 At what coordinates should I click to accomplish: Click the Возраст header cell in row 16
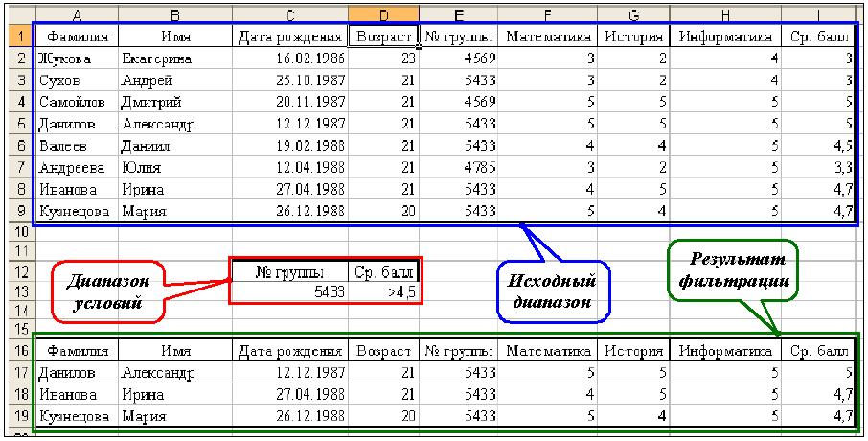383,351
